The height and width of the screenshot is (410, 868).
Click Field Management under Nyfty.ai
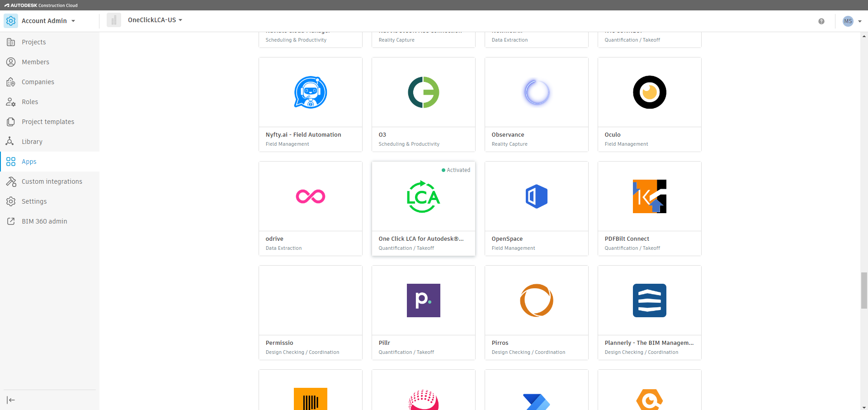point(288,144)
